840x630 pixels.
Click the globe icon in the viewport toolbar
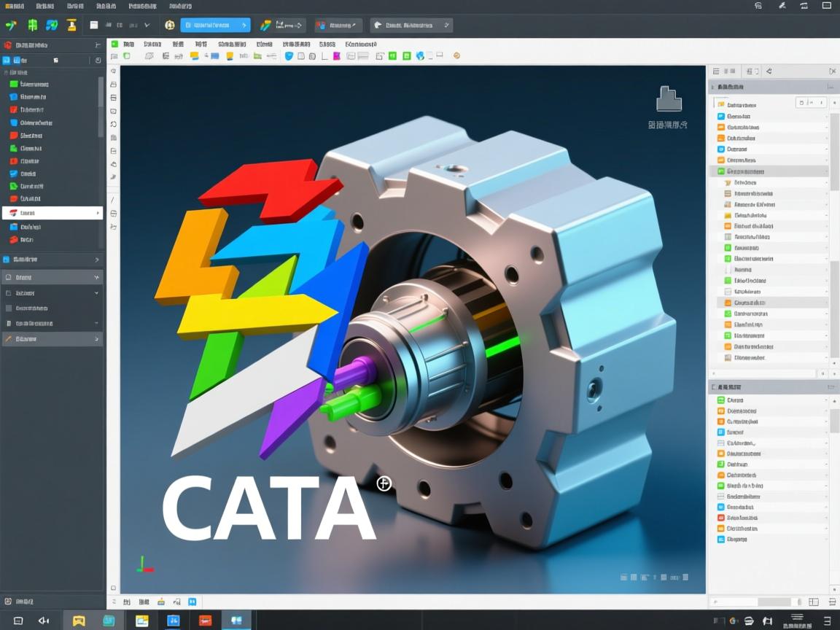pyautogui.click(x=420, y=56)
